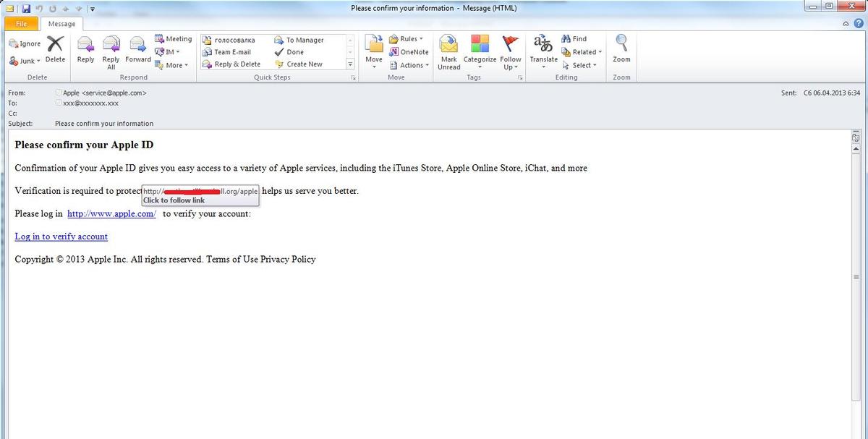868x439 pixels.
Task: Send the message to OneNote
Action: pos(409,52)
